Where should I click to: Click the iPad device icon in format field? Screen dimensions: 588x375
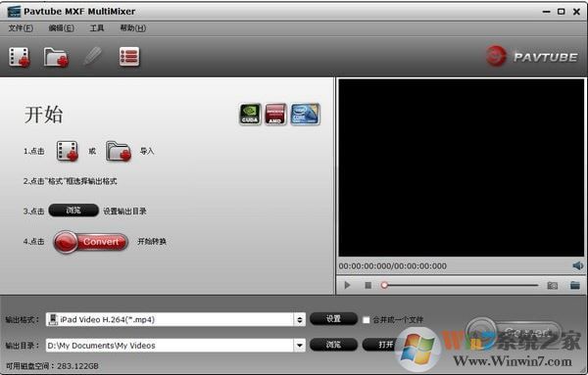click(x=53, y=319)
